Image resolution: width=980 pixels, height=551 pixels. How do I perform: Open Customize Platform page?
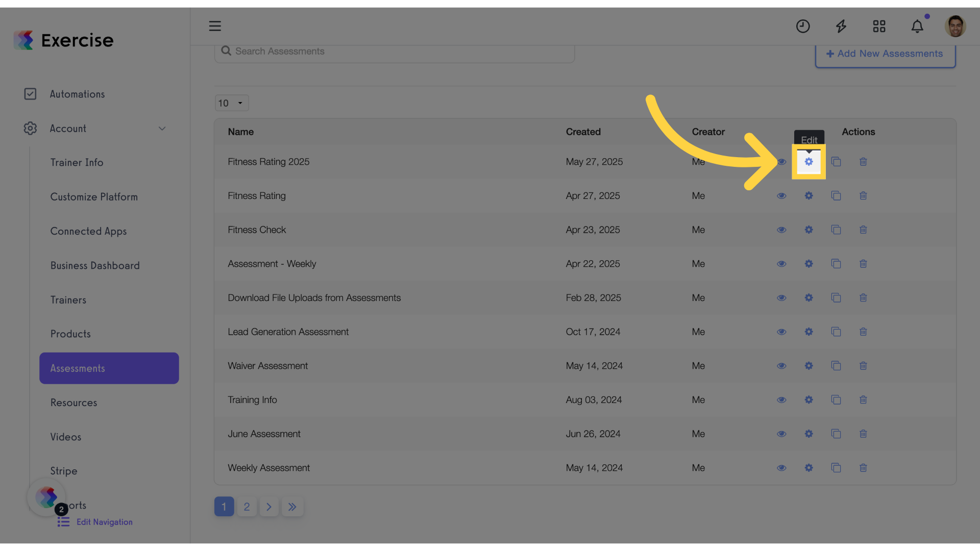(94, 197)
